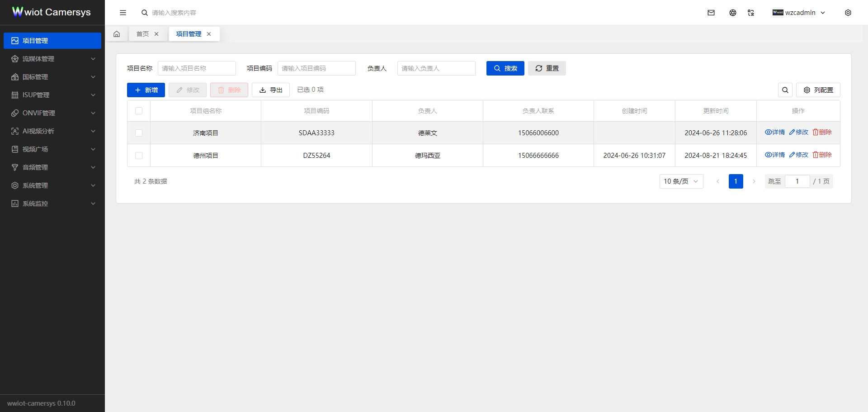
Task: Click the blue 搜索 button
Action: (x=505, y=68)
